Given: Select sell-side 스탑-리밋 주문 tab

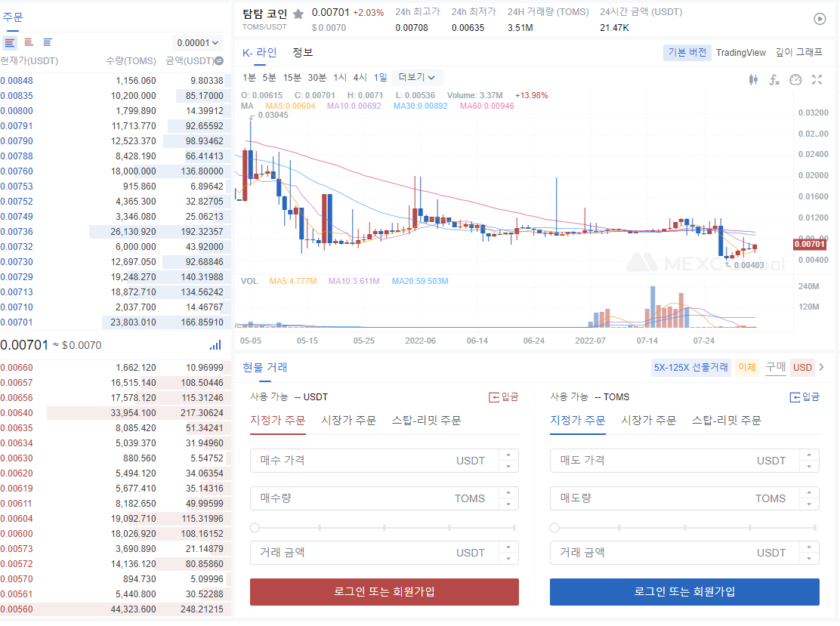Looking at the screenshot, I should click(x=727, y=421).
